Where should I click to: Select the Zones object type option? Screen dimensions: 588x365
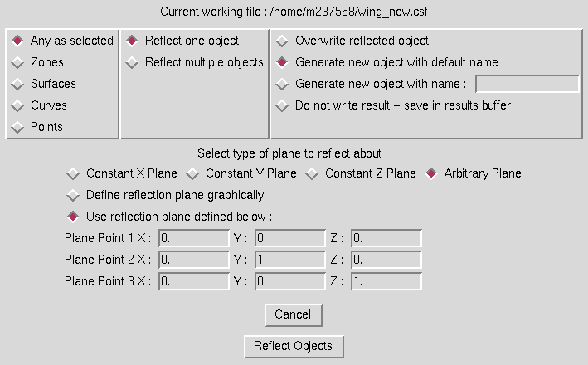click(x=17, y=62)
